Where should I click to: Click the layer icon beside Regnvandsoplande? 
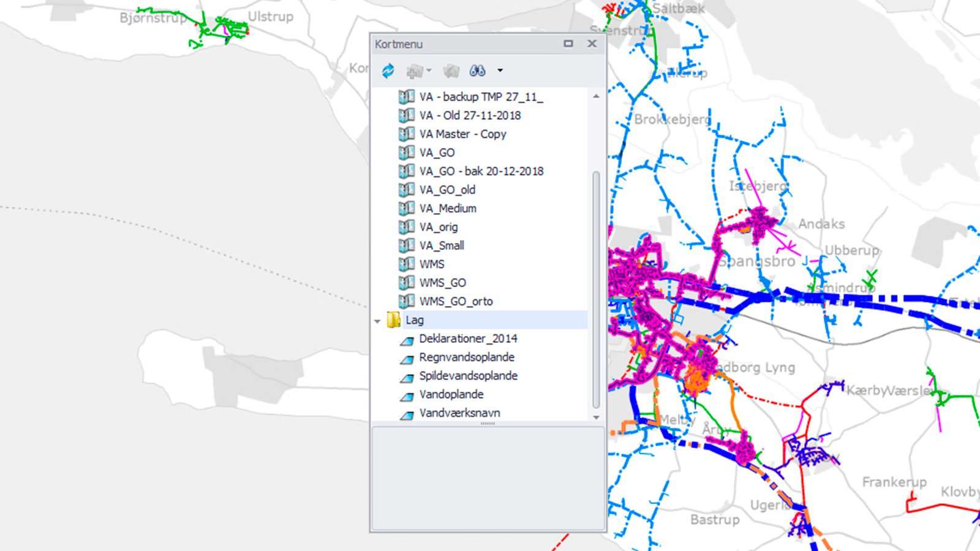pyautogui.click(x=406, y=358)
